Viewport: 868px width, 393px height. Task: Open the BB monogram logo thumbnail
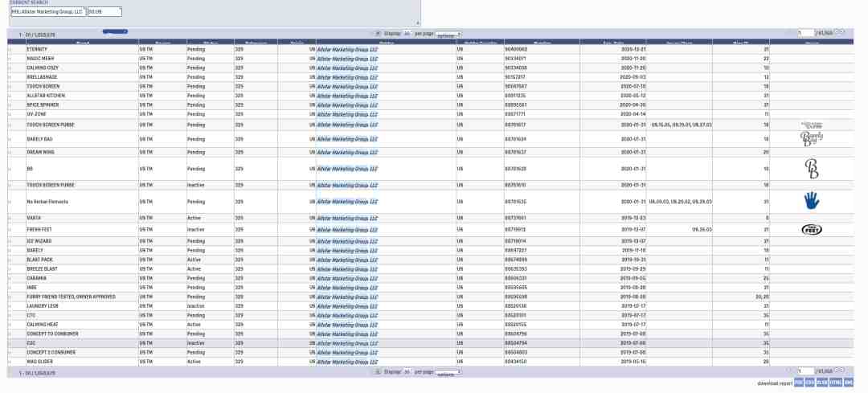[812, 169]
